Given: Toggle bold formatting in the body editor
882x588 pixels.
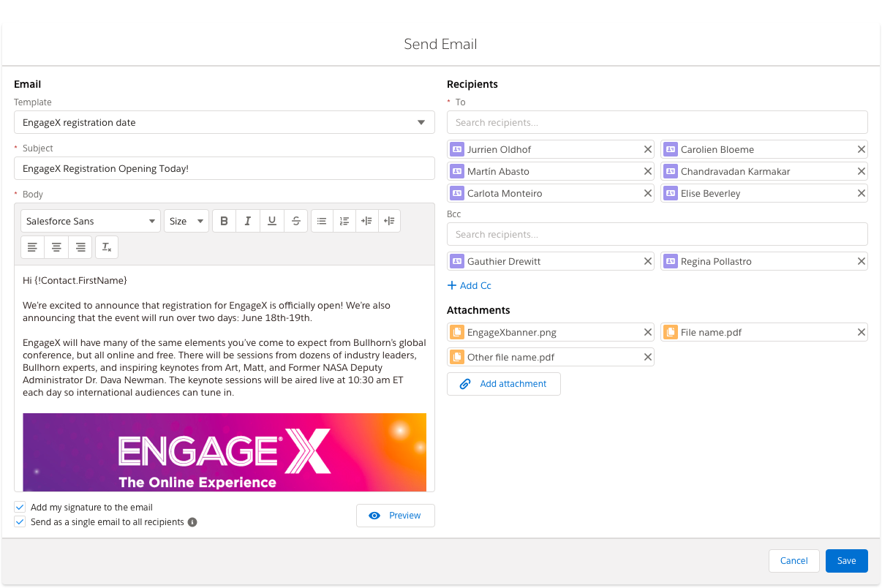Looking at the screenshot, I should click(x=225, y=221).
